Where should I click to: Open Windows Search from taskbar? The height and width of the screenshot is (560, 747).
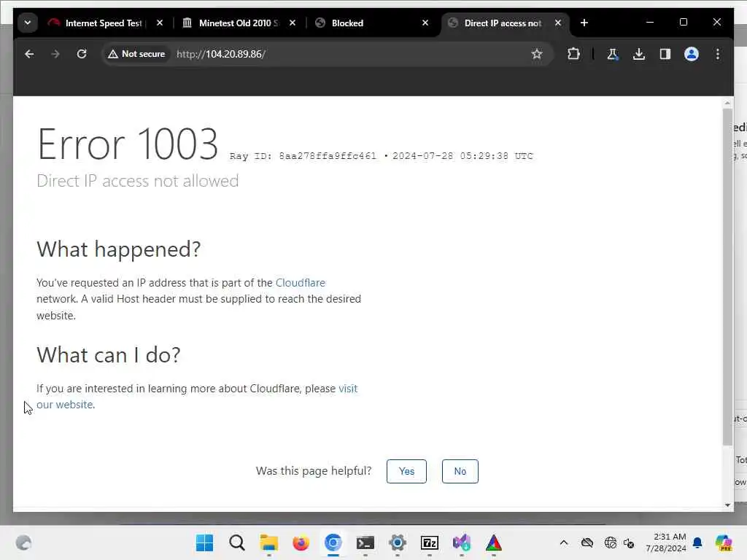237,542
